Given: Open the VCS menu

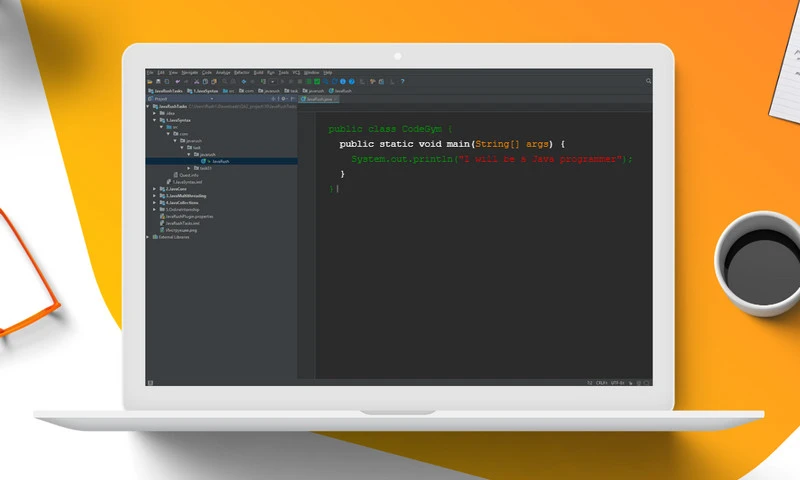Looking at the screenshot, I should pos(296,72).
